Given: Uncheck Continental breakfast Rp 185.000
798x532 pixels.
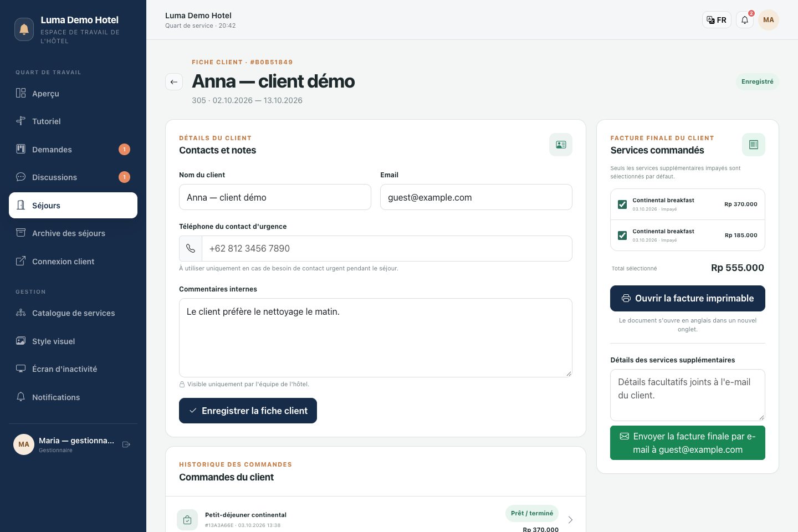Looking at the screenshot, I should pyautogui.click(x=622, y=236).
